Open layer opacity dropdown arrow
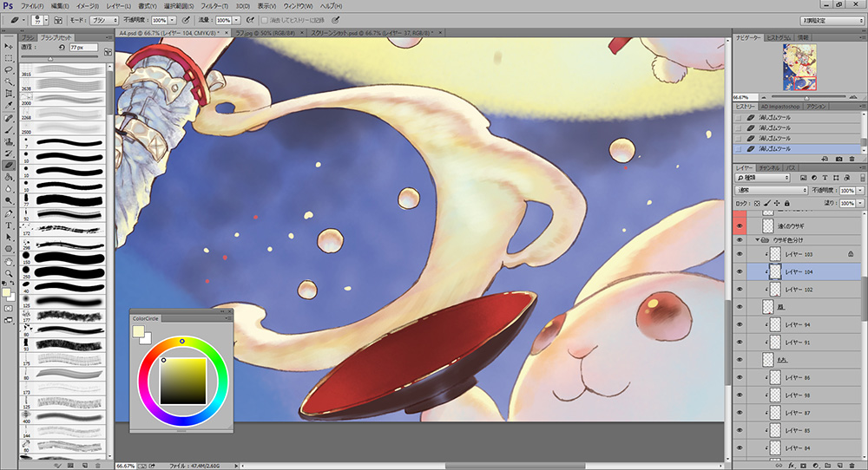Viewport: 868px width, 470px height. (859, 190)
